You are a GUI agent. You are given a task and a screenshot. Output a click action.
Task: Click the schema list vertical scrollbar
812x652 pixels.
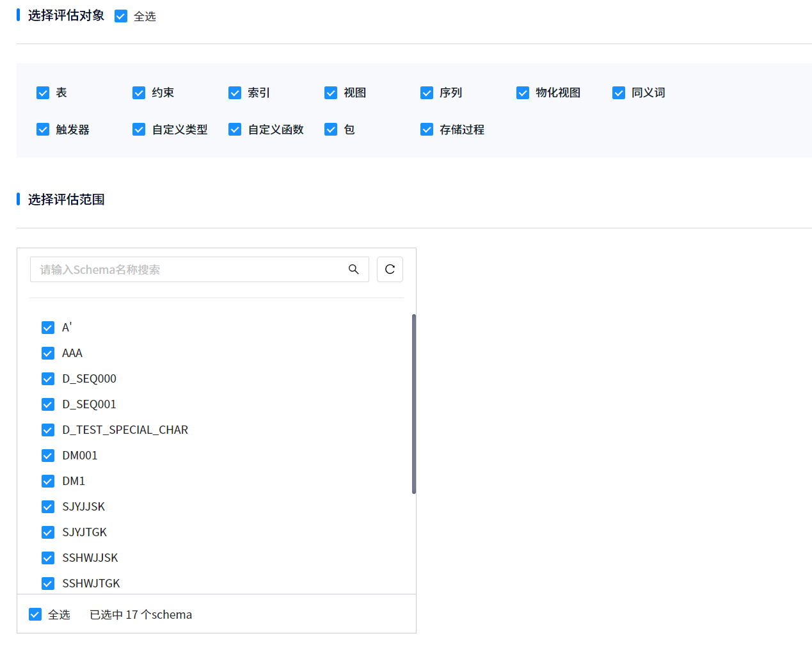coord(414,403)
